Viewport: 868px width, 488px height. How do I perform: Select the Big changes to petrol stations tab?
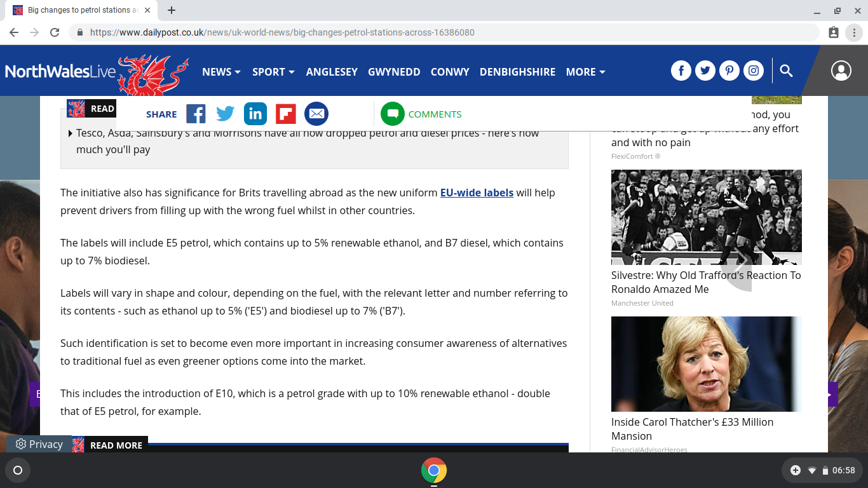tap(81, 10)
